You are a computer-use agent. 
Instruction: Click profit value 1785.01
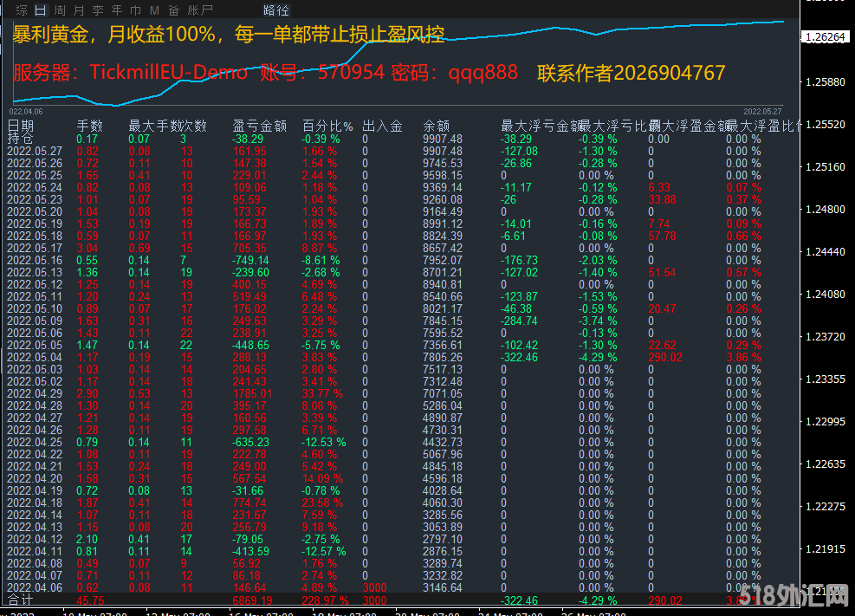coord(252,393)
